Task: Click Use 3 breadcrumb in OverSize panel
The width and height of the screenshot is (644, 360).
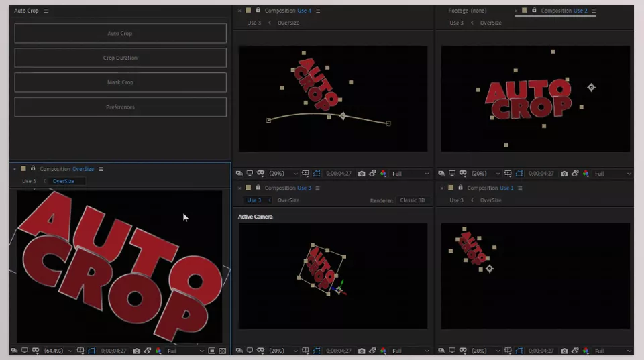Action: 29,181
